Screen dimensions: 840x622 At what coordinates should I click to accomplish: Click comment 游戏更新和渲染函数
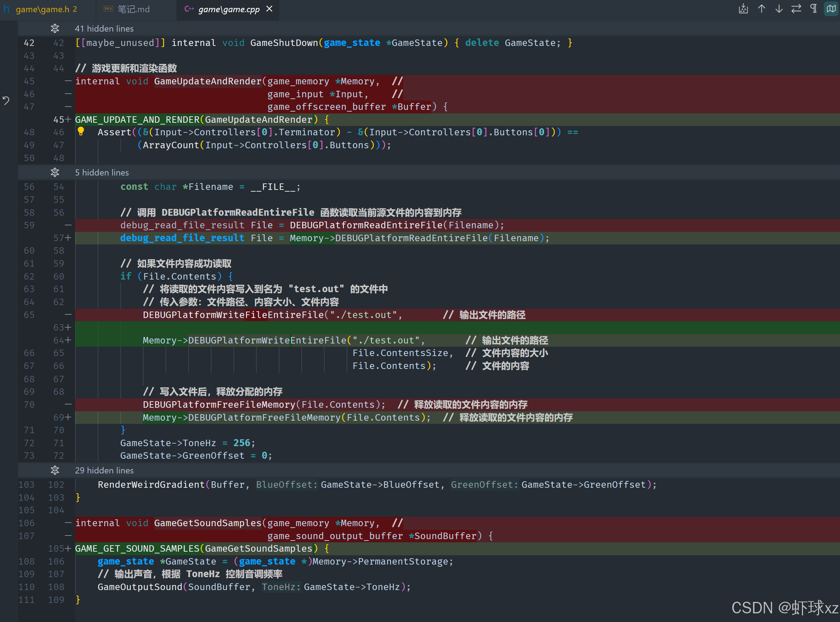[126, 69]
